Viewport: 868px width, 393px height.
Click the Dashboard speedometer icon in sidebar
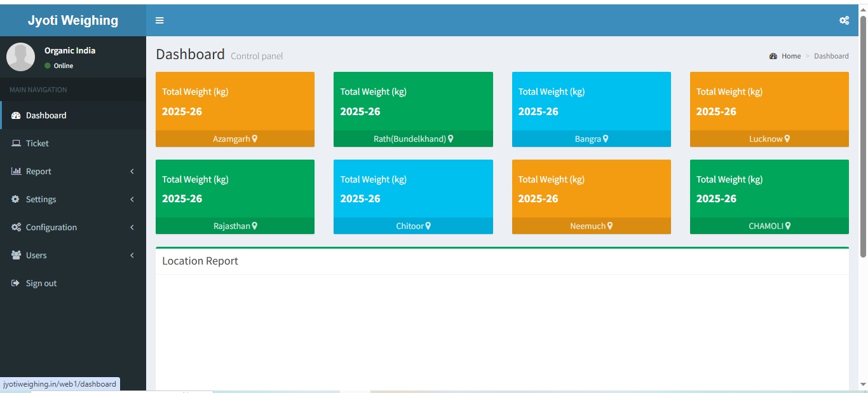coord(16,116)
